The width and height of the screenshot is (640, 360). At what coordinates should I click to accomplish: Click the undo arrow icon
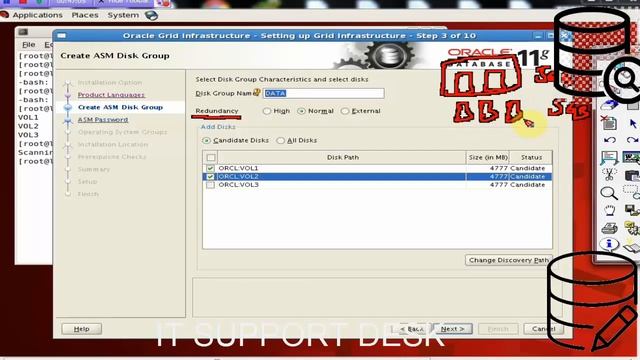pos(610,140)
